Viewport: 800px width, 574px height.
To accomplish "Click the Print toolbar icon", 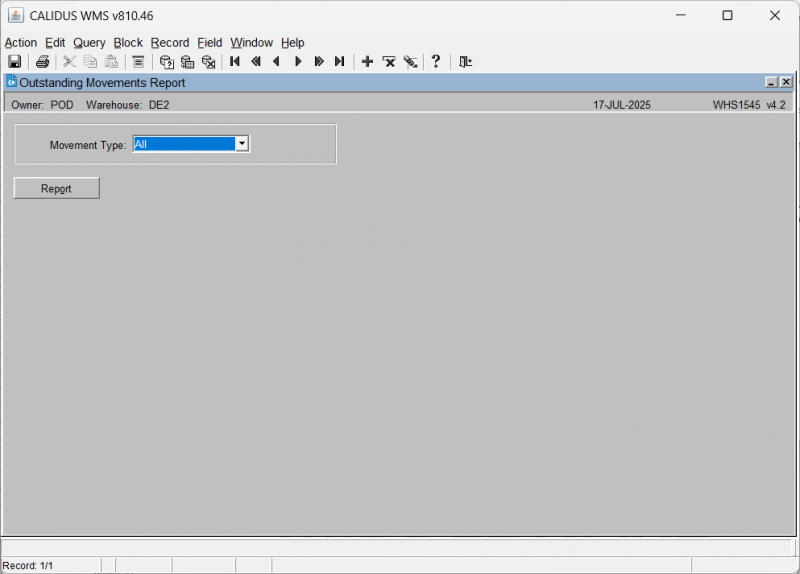I will pos(42,62).
